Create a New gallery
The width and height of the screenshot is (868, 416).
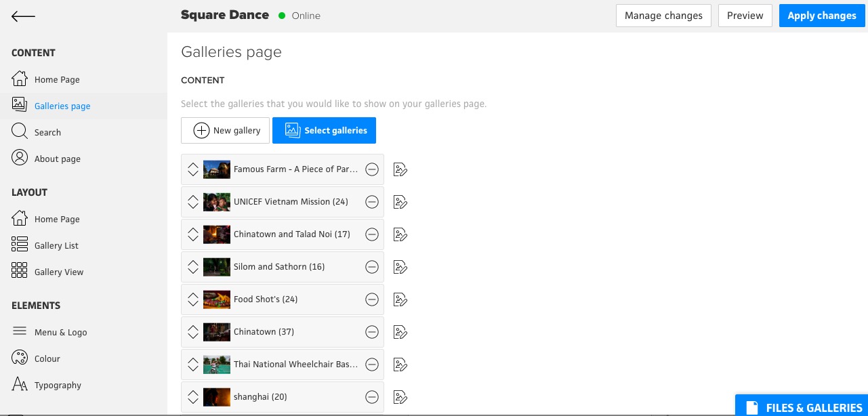coord(225,131)
